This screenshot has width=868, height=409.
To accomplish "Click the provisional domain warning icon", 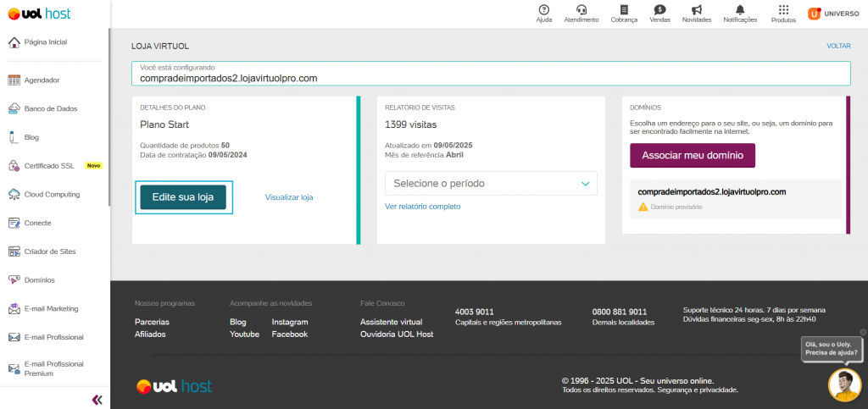I will pyautogui.click(x=643, y=207).
